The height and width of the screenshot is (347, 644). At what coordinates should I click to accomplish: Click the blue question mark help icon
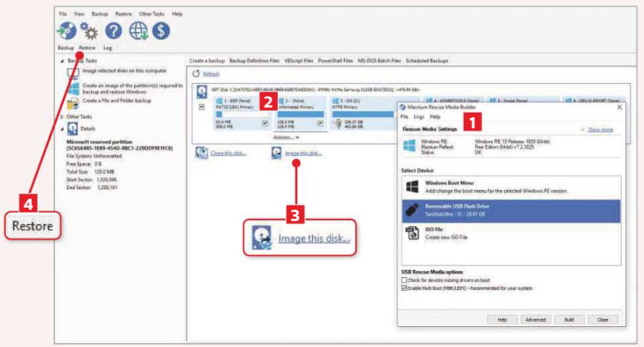(113, 31)
